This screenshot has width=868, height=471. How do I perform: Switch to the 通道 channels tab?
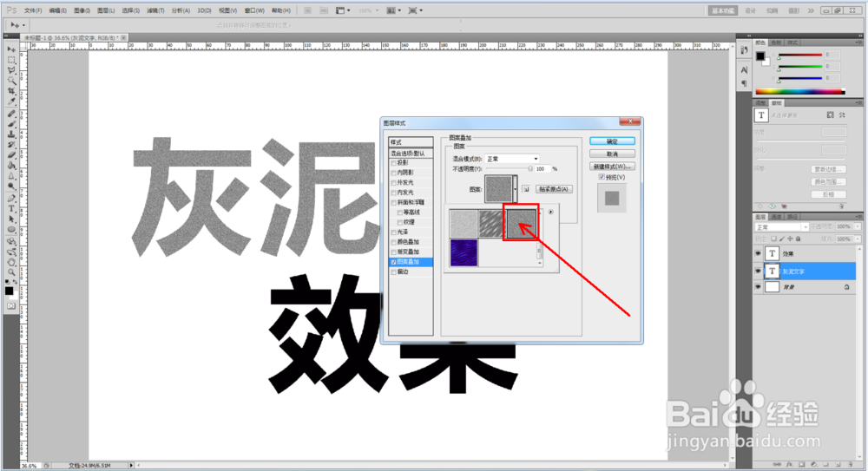777,217
